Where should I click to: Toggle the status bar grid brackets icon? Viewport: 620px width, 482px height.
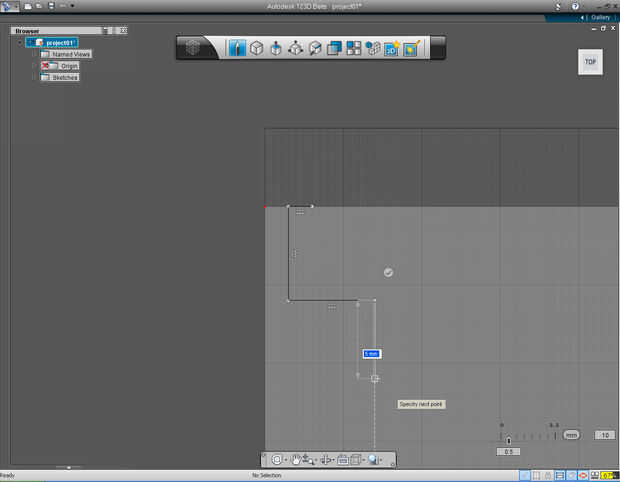point(536,475)
